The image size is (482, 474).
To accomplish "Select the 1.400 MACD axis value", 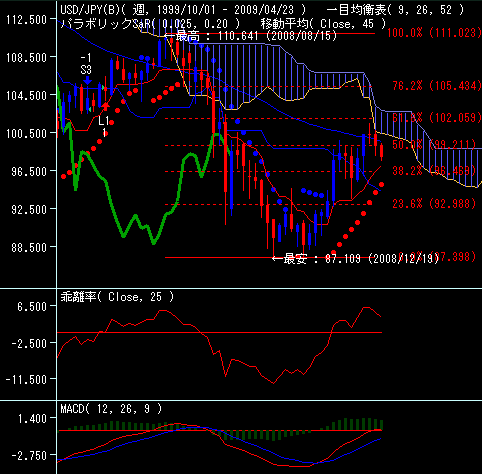I will (x=32, y=418).
